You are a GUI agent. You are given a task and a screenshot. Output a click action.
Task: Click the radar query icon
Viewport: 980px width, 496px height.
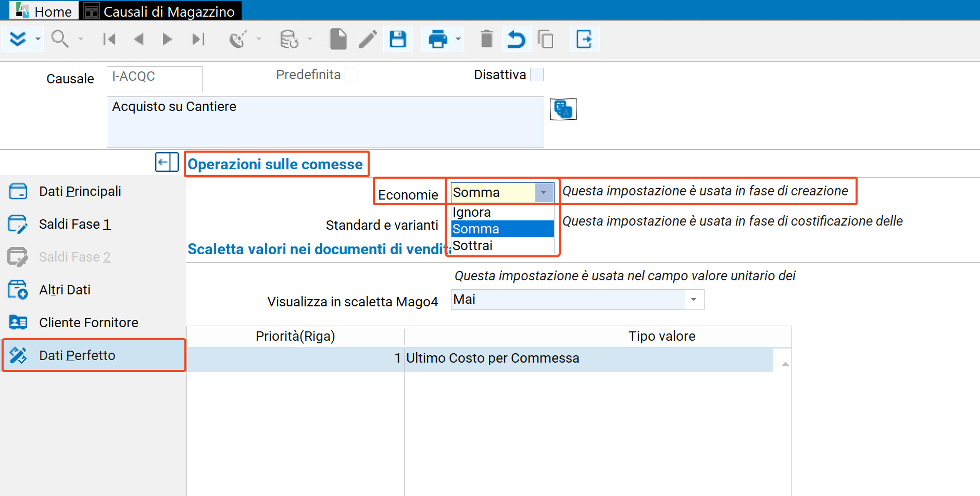238,39
